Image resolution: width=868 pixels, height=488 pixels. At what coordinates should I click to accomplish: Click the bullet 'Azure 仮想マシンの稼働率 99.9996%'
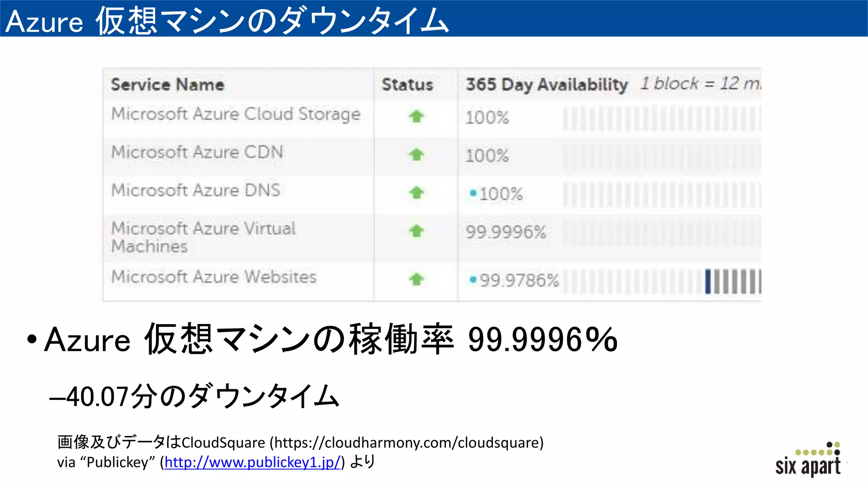tap(331, 339)
